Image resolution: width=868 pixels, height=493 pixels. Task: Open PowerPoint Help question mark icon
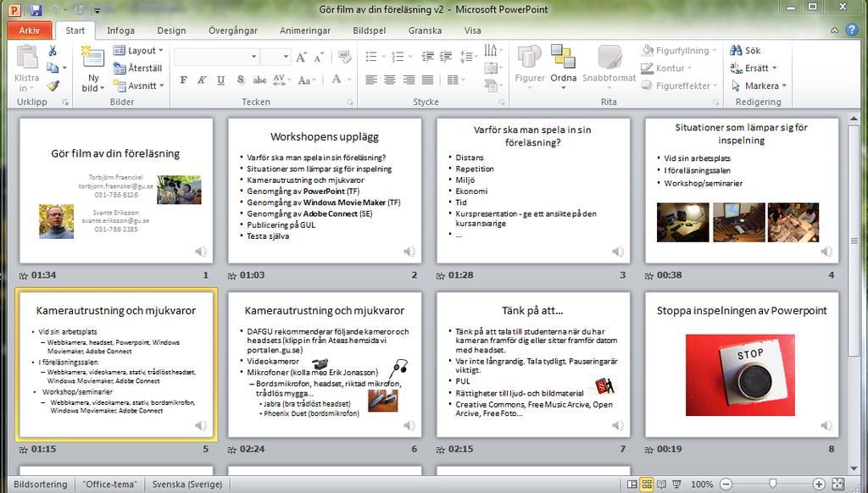(852, 30)
